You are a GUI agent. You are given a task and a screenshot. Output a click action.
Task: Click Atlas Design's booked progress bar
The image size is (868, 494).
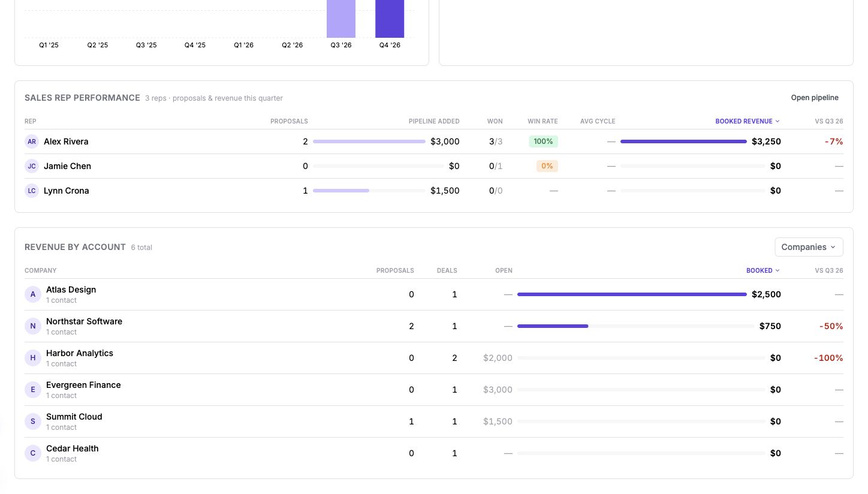point(632,294)
